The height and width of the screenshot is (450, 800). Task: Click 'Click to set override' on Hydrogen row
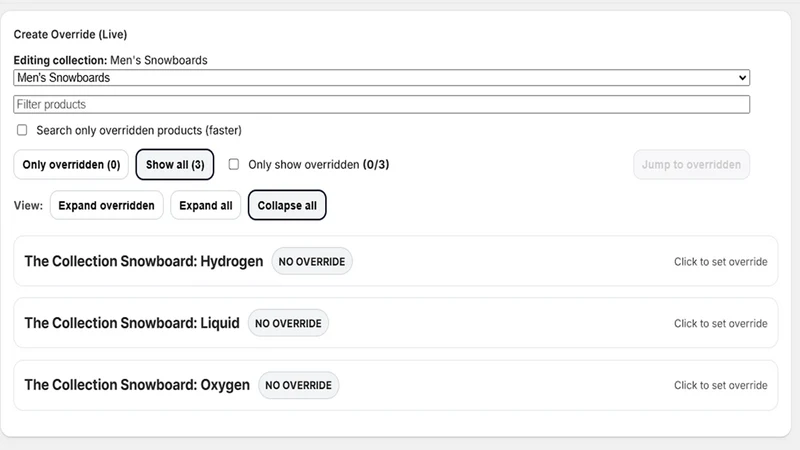point(720,261)
